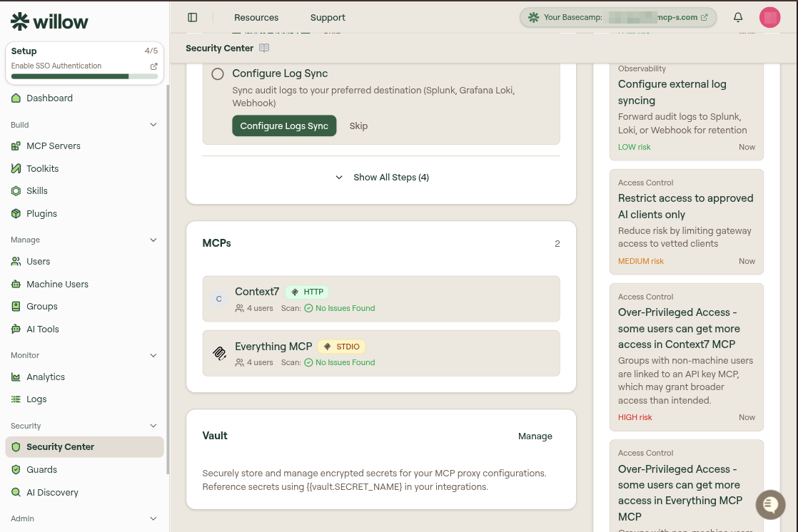798x532 pixels.
Task: Click the Plugins cube icon
Action: 16,214
